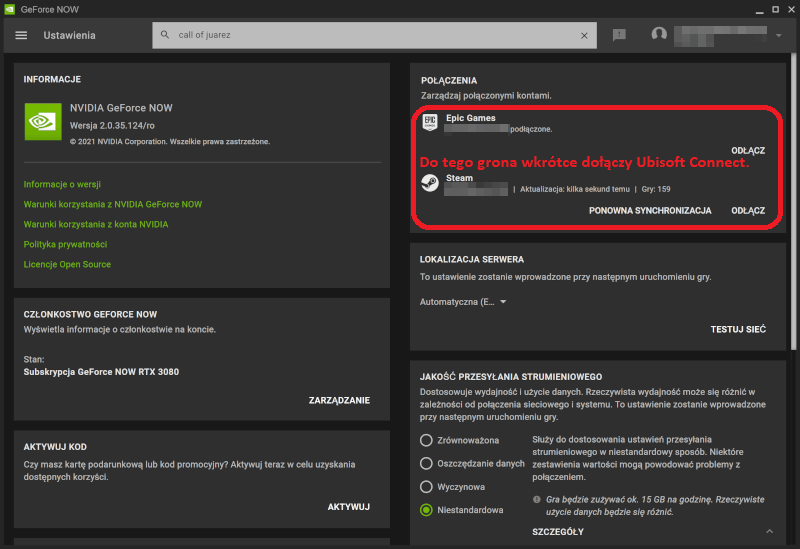Minimize the GeForce NOW window
The image size is (800, 549).
760,10
